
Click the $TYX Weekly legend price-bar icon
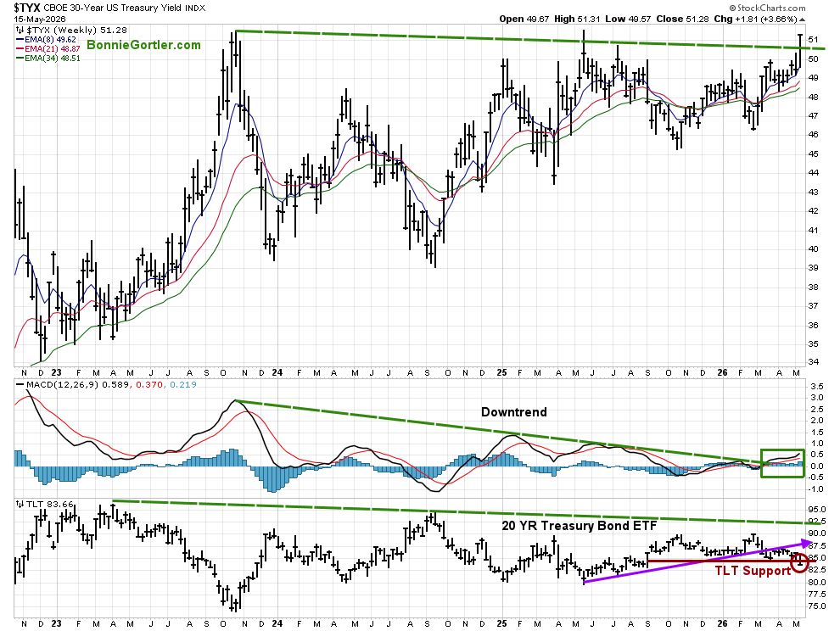[x=20, y=31]
